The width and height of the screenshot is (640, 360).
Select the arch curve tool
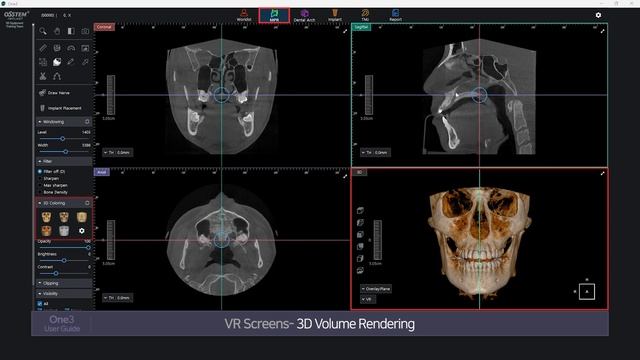[57, 76]
